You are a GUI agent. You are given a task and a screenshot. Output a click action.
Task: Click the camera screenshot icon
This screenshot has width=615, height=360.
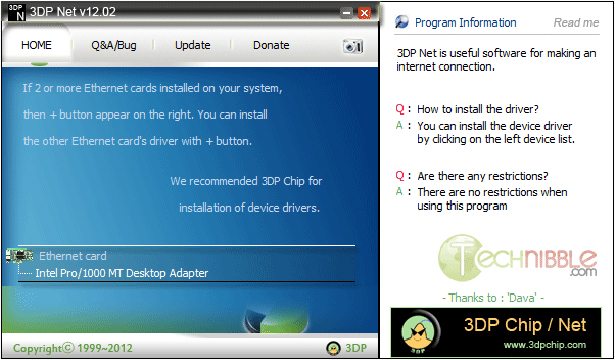coord(353,46)
